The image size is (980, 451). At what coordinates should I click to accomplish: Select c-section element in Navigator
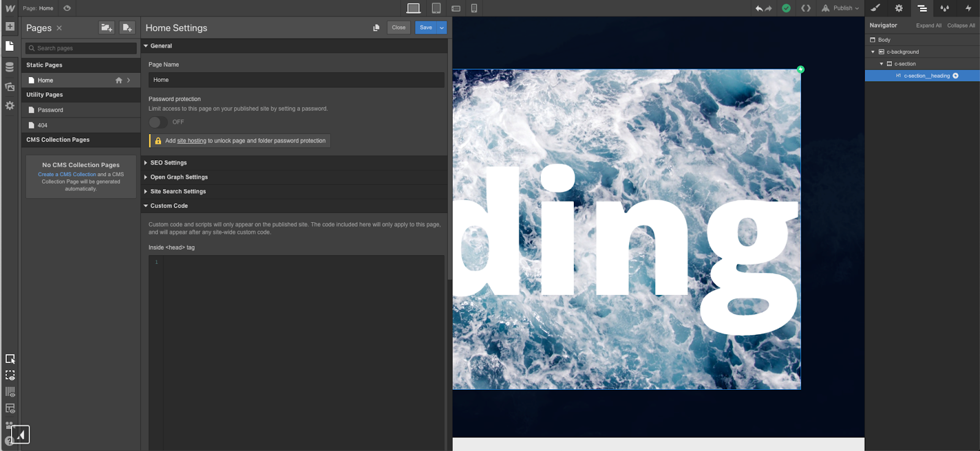click(922, 64)
